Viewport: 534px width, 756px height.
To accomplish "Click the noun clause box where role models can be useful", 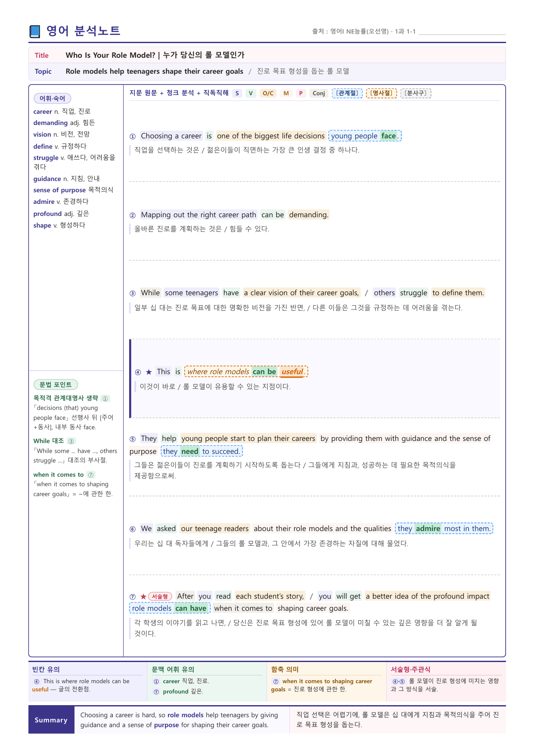I will (x=246, y=372).
